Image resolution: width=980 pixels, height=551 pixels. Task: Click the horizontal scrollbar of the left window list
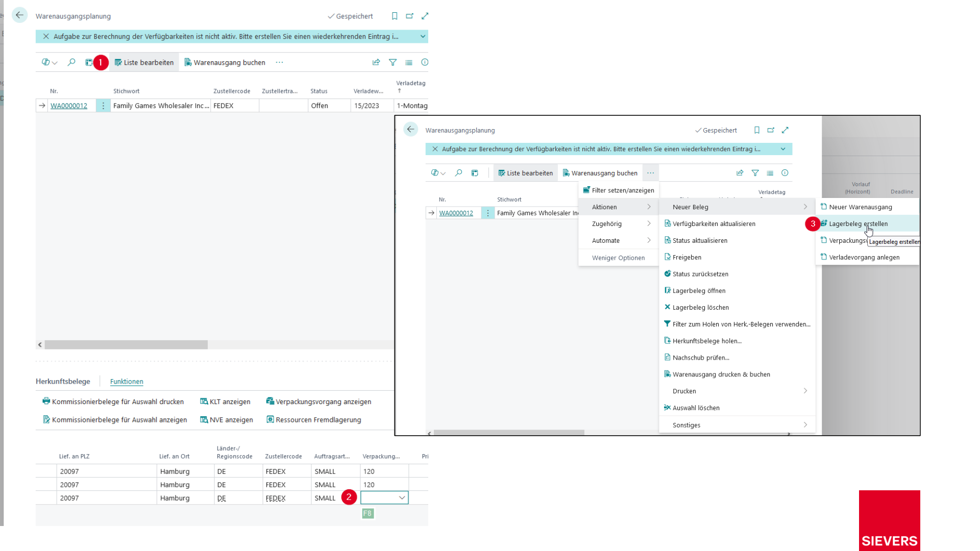pyautogui.click(x=126, y=345)
